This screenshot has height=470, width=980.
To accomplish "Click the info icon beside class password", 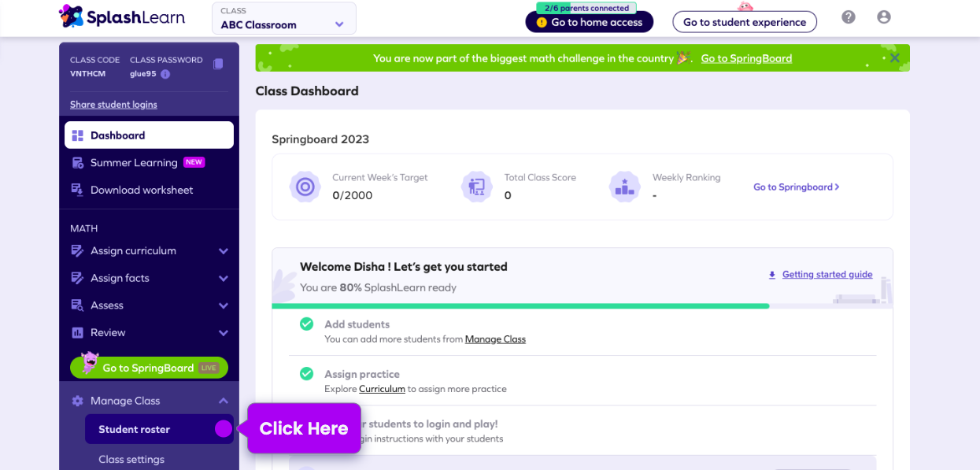I will click(x=165, y=74).
